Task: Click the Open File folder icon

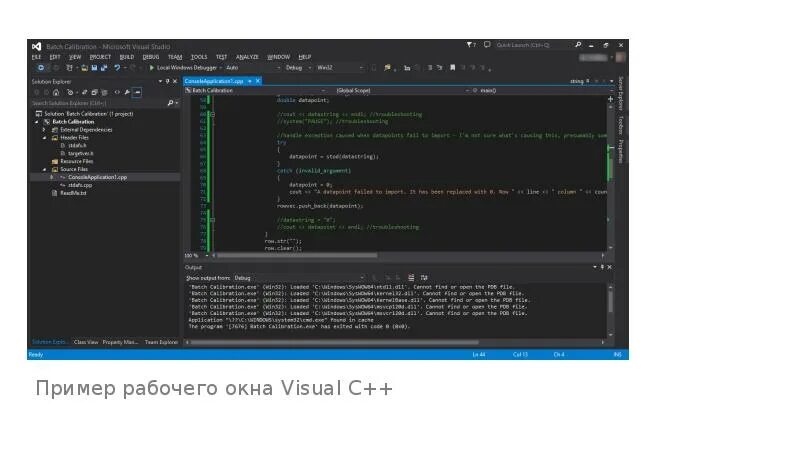Action: point(85,68)
